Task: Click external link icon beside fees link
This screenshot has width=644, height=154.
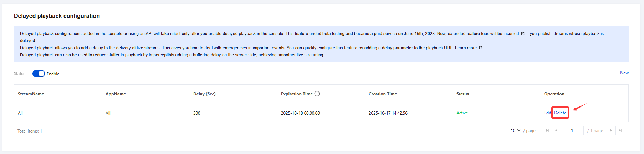Action: (523, 34)
